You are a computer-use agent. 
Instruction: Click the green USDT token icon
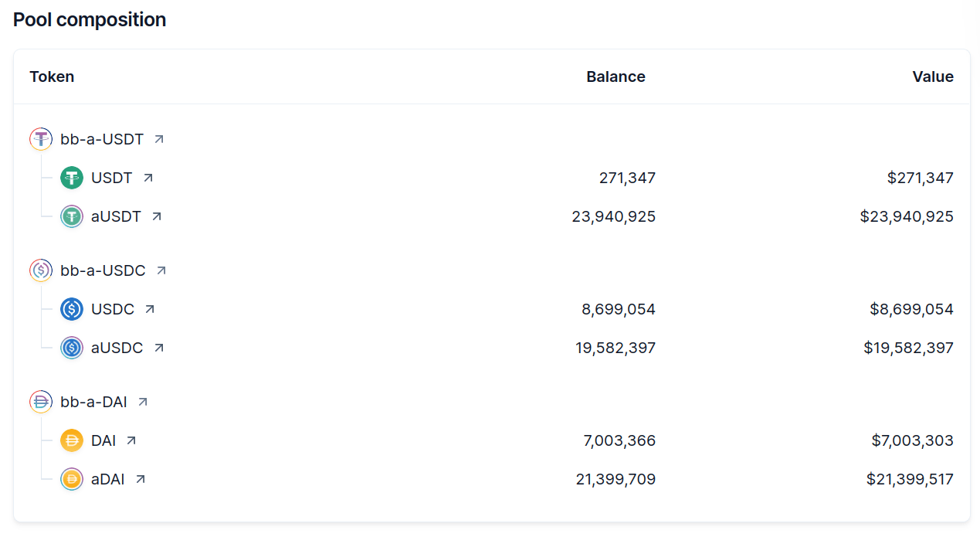(72, 178)
